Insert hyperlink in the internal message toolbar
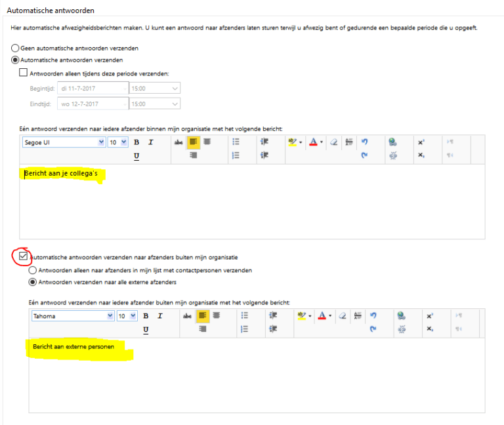The width and height of the screenshot is (504, 425). tap(392, 142)
